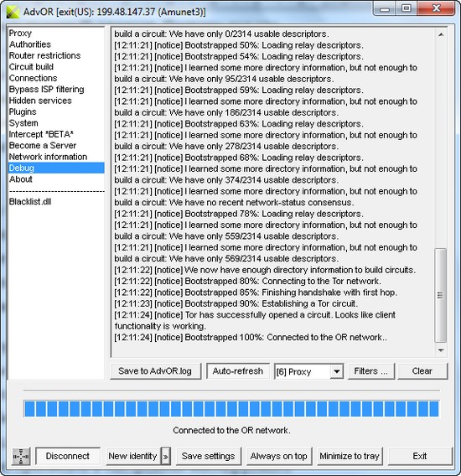The width and height of the screenshot is (461, 476).
Task: Click the Save settings button
Action: tap(209, 456)
